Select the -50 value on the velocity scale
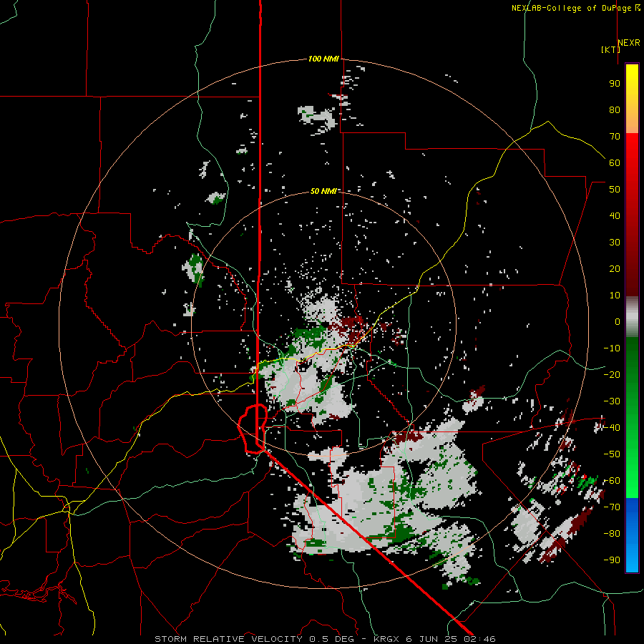This screenshot has height=644, width=644. point(612,454)
